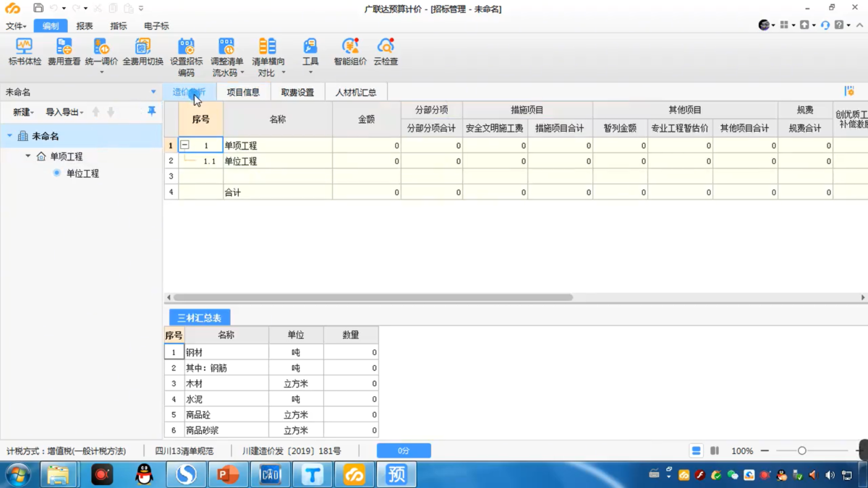Select the 合计 row name cell

278,192
